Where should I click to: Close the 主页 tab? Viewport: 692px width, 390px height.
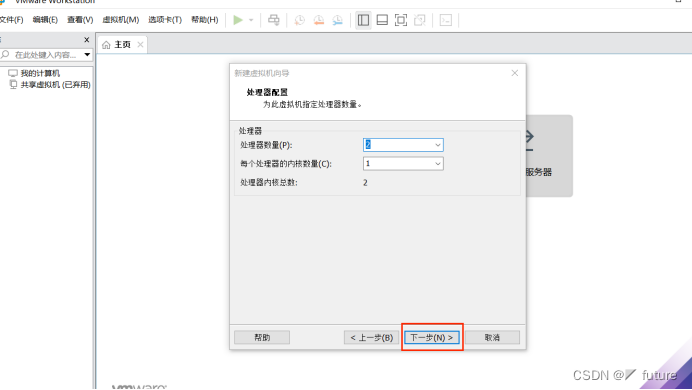click(x=140, y=45)
